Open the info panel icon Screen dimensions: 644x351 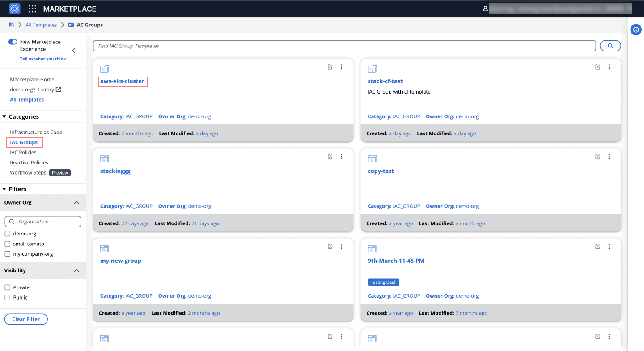pyautogui.click(x=636, y=30)
